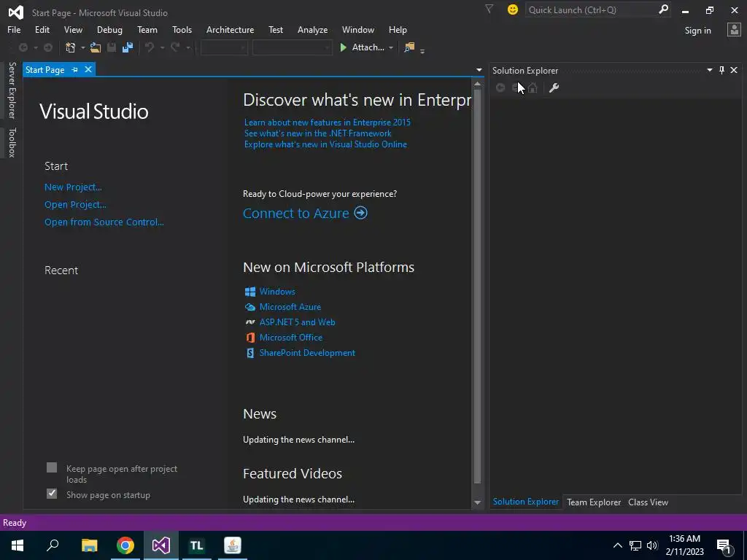Click the Open File folder toolbar icon
747x560 pixels.
tap(96, 47)
